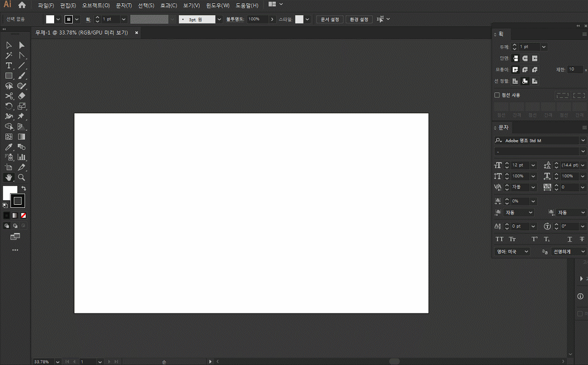Click the Home icon in the top bar
588x365 pixels.
pyautogui.click(x=22, y=5)
